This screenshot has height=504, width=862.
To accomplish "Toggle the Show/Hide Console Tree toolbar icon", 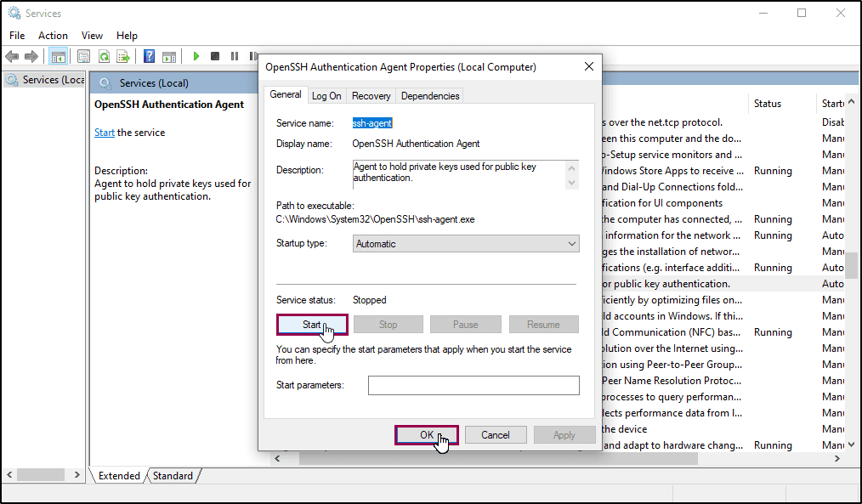I will (x=59, y=56).
